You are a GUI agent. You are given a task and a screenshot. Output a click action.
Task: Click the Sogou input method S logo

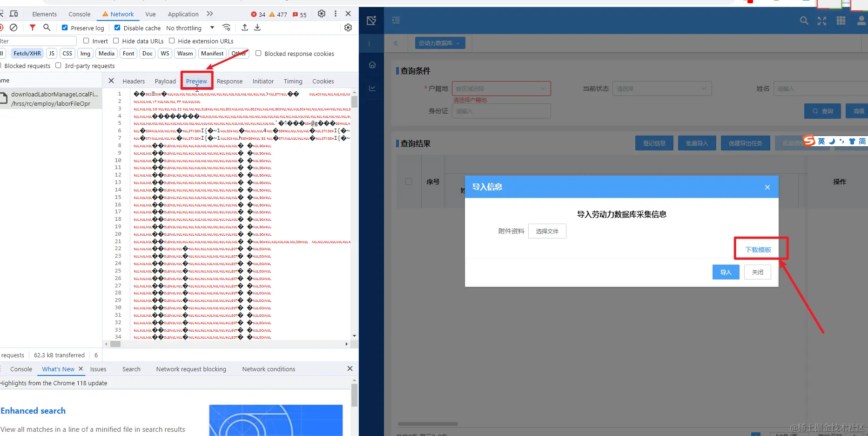[x=809, y=141]
